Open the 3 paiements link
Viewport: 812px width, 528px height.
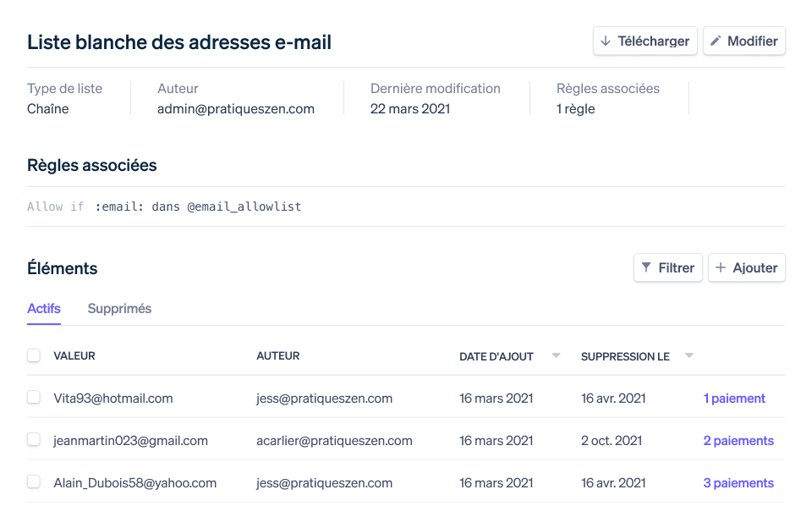pos(738,483)
